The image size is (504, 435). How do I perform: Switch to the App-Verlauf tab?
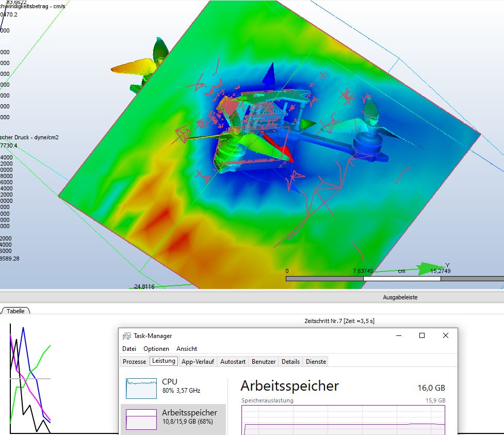click(198, 362)
